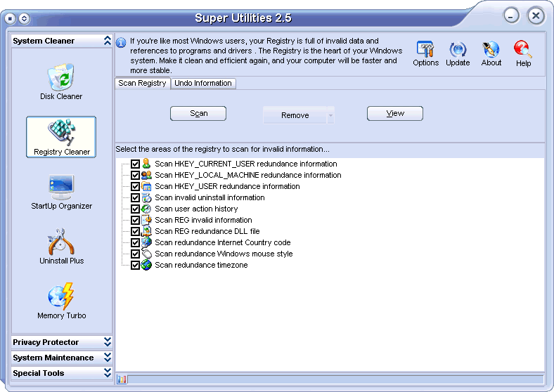Disable Scan redundance timezone checkbox

[136, 265]
